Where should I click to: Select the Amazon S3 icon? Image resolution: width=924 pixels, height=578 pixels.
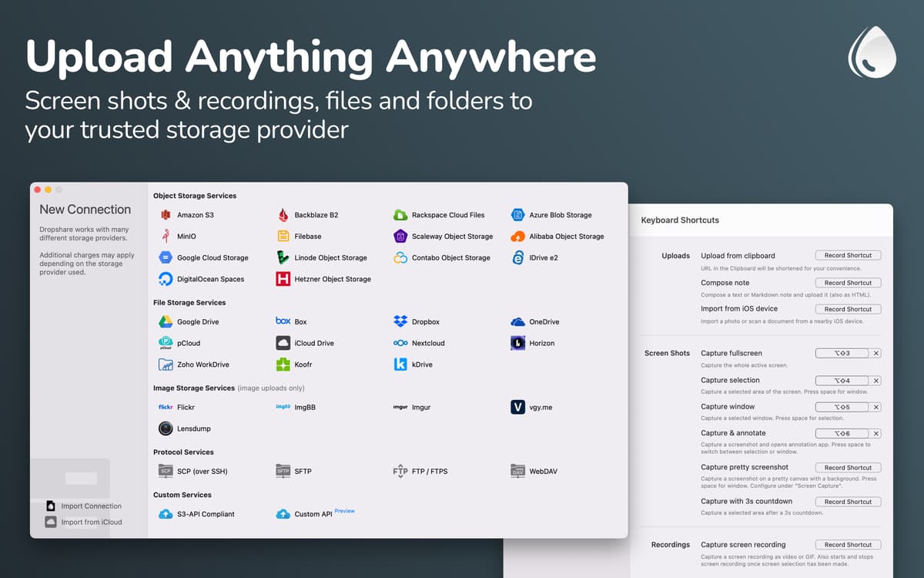coord(166,215)
